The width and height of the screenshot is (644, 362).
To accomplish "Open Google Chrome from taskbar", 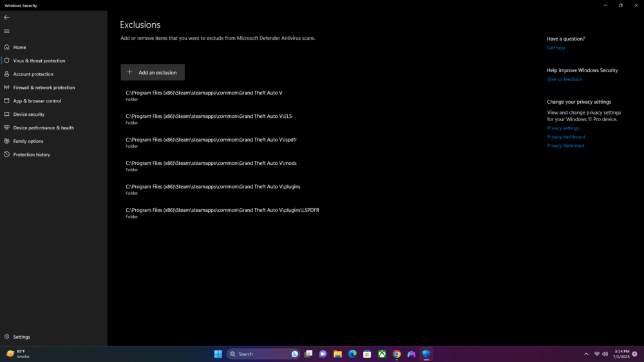I will pos(397,354).
